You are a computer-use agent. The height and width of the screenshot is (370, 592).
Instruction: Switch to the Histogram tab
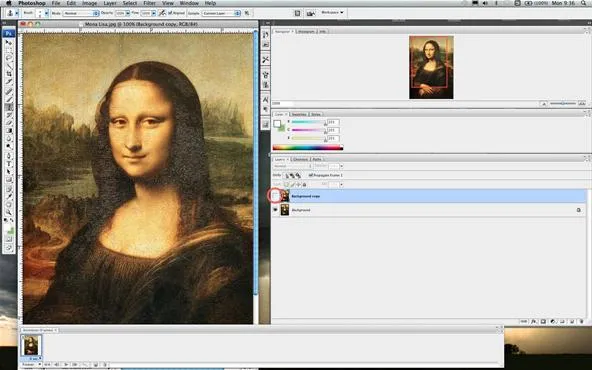[306, 31]
